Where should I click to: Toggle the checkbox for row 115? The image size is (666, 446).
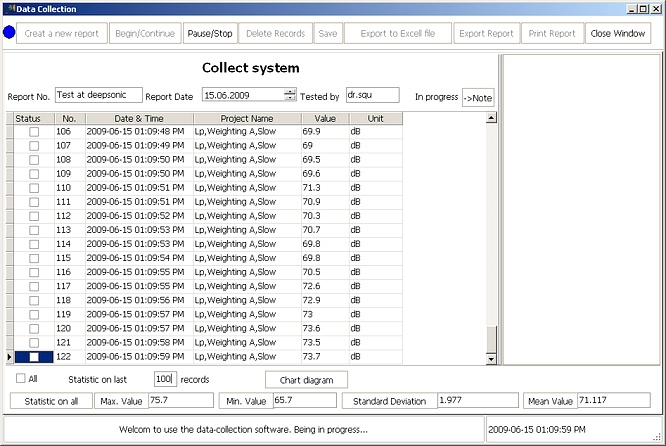[34, 258]
